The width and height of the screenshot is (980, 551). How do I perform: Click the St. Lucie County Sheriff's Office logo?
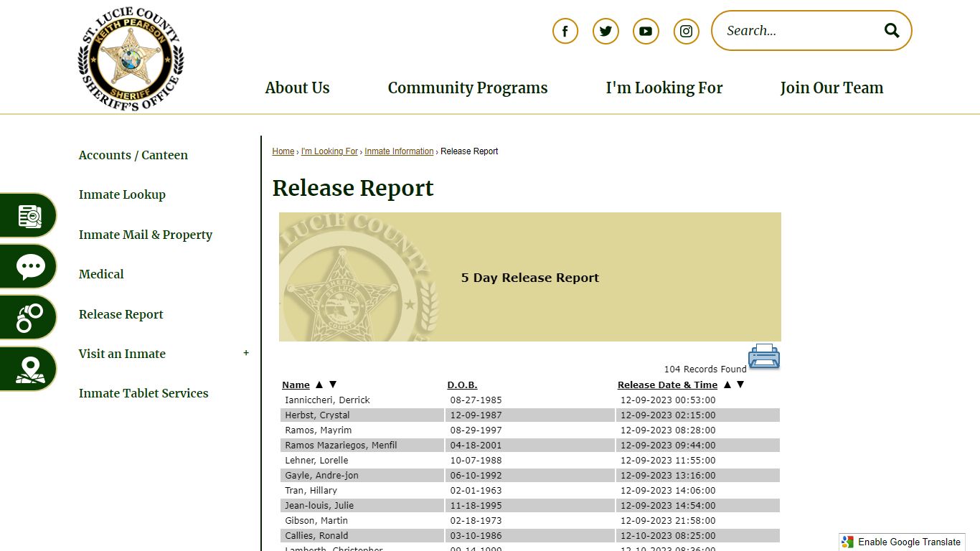(131, 59)
